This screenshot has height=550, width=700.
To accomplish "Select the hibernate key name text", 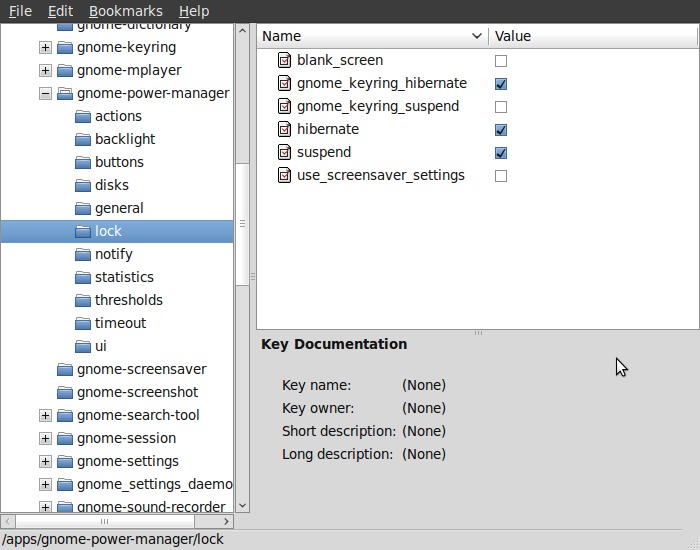I will coord(328,129).
